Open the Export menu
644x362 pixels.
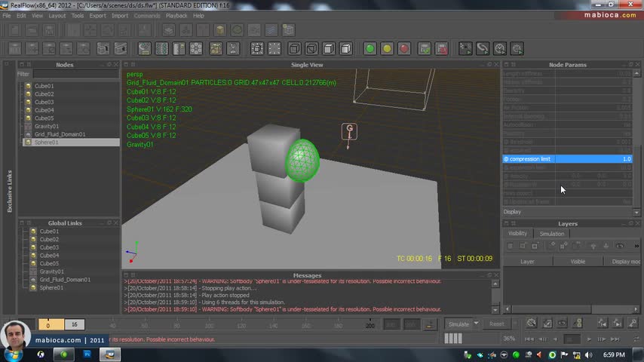click(x=97, y=16)
